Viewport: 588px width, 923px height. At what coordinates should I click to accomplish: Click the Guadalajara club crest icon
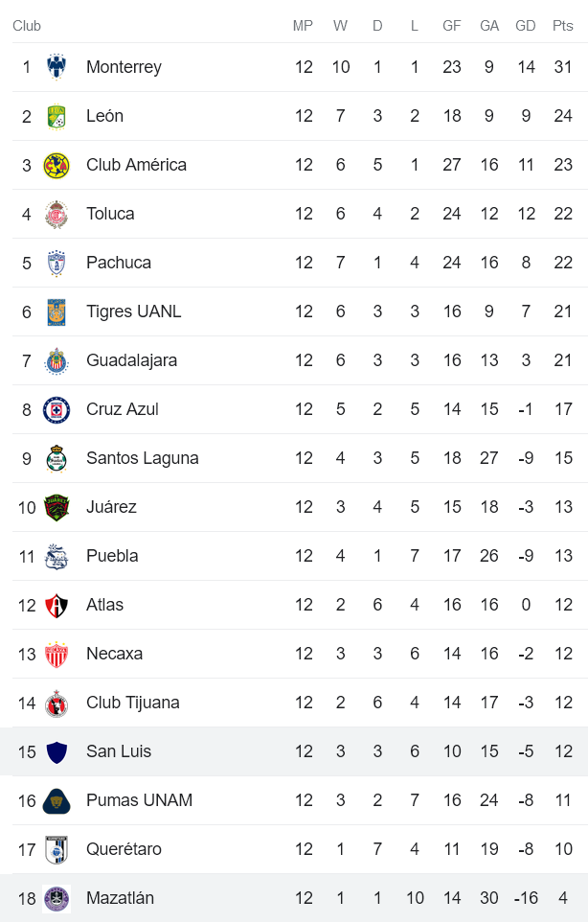[x=57, y=360]
